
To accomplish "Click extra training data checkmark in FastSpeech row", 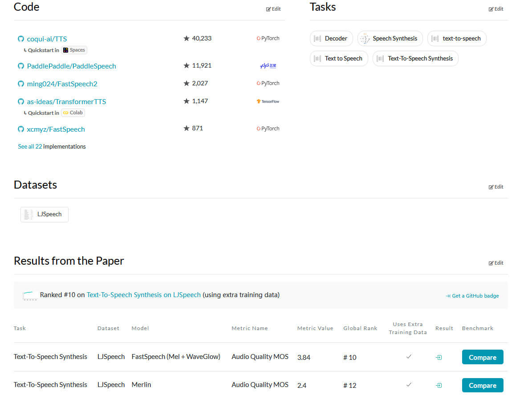I will pos(409,357).
